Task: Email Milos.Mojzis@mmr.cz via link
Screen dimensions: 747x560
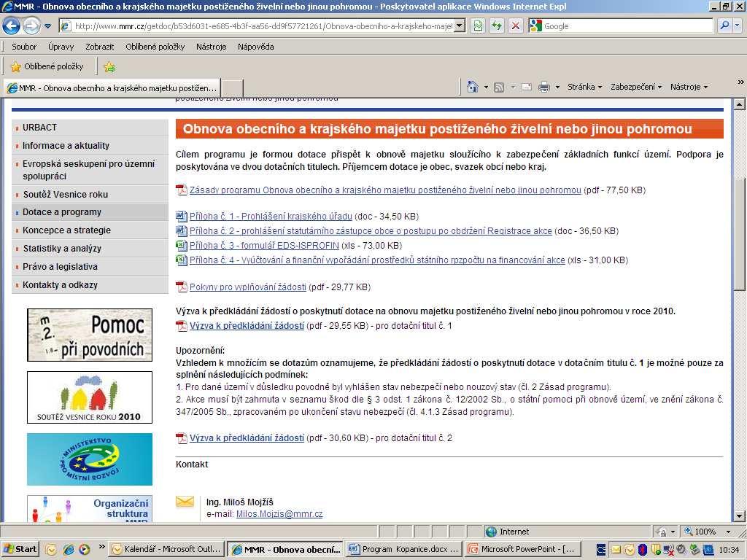Action: coord(279,514)
